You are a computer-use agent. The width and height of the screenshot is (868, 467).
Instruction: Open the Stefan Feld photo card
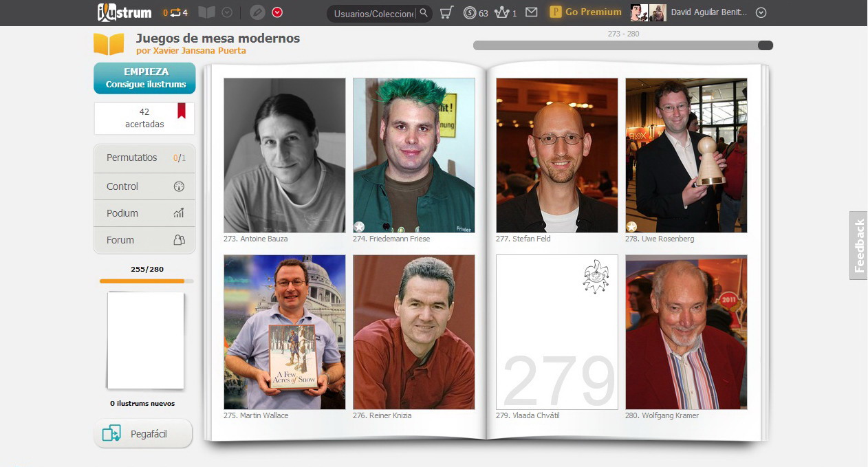[557, 155]
